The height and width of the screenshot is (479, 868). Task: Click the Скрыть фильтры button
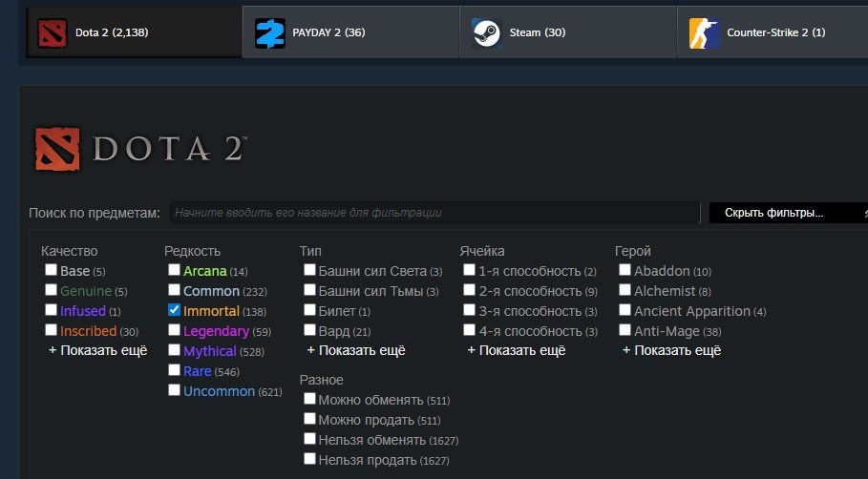(x=789, y=213)
